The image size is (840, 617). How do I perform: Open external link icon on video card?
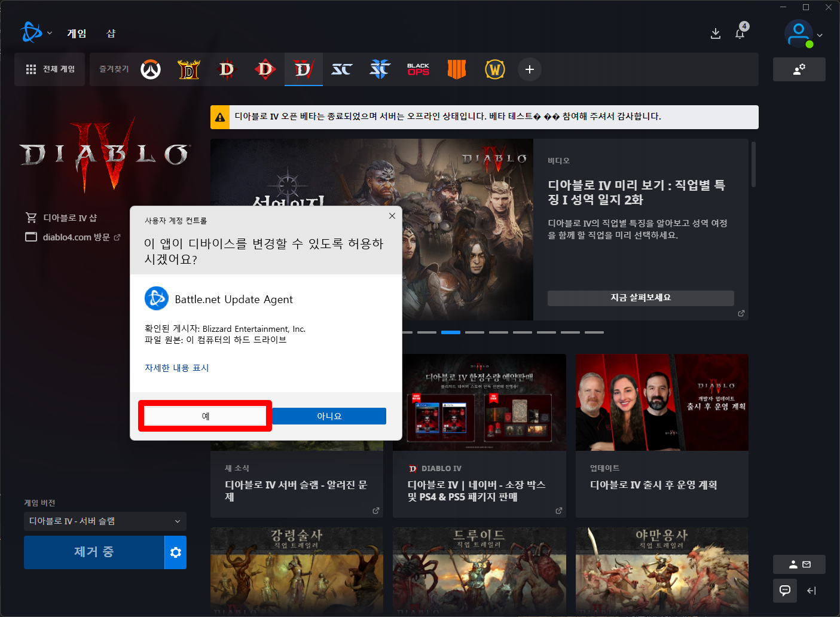741,313
